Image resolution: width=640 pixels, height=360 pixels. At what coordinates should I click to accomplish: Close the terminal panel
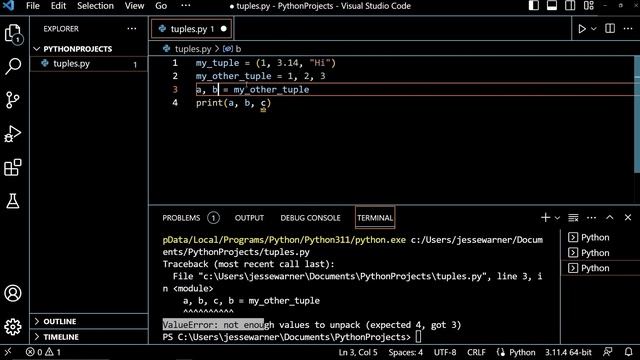point(628,218)
